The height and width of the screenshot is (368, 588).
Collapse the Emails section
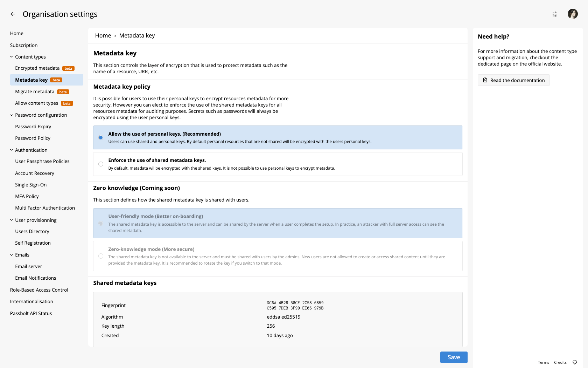click(12, 255)
